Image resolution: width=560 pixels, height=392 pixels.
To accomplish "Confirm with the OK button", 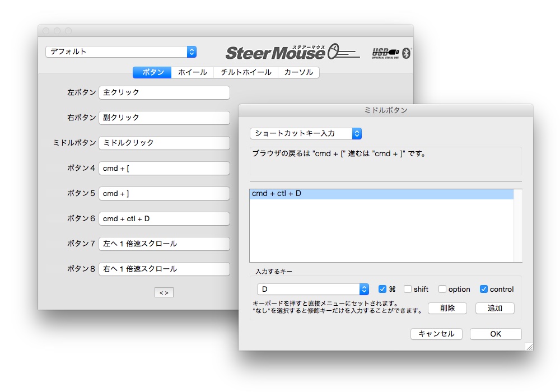I will (x=496, y=334).
